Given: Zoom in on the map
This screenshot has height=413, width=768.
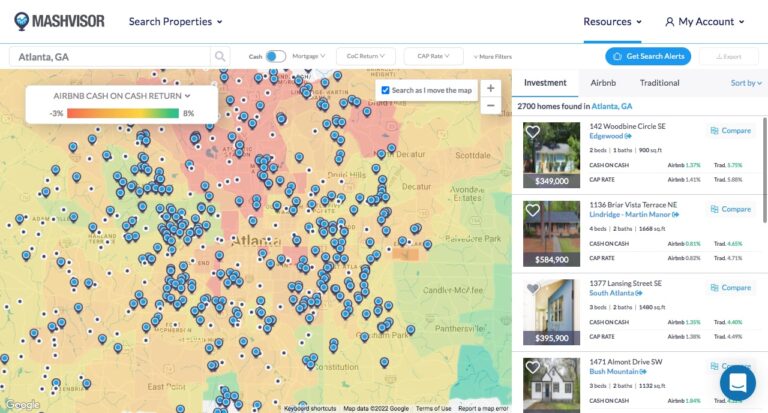Looking at the screenshot, I should 490,88.
